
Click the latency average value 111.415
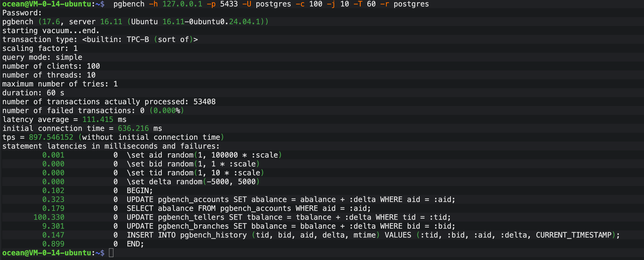point(97,119)
